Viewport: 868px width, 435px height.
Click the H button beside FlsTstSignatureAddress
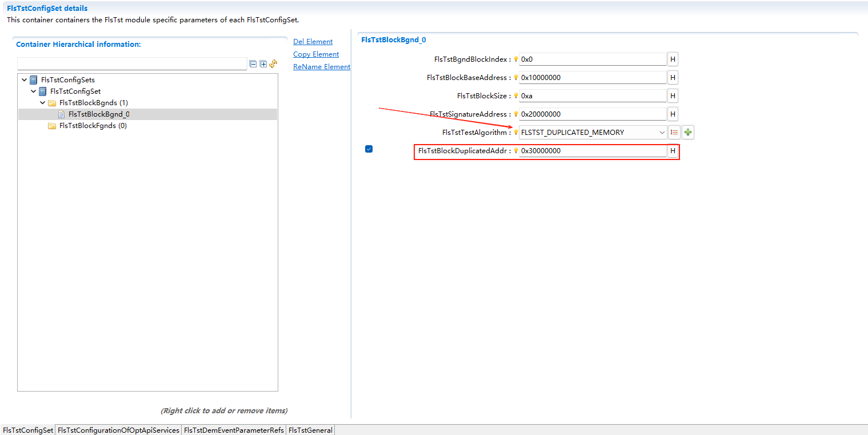pos(673,114)
